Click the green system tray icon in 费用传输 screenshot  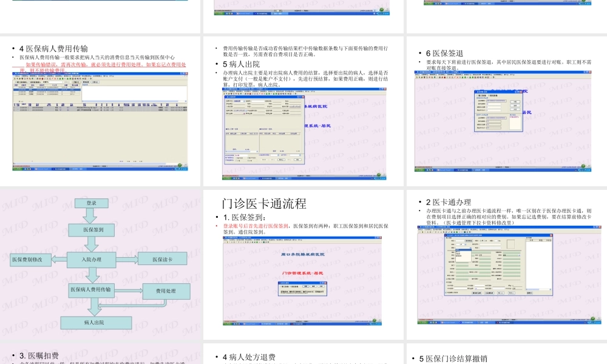coord(179,164)
